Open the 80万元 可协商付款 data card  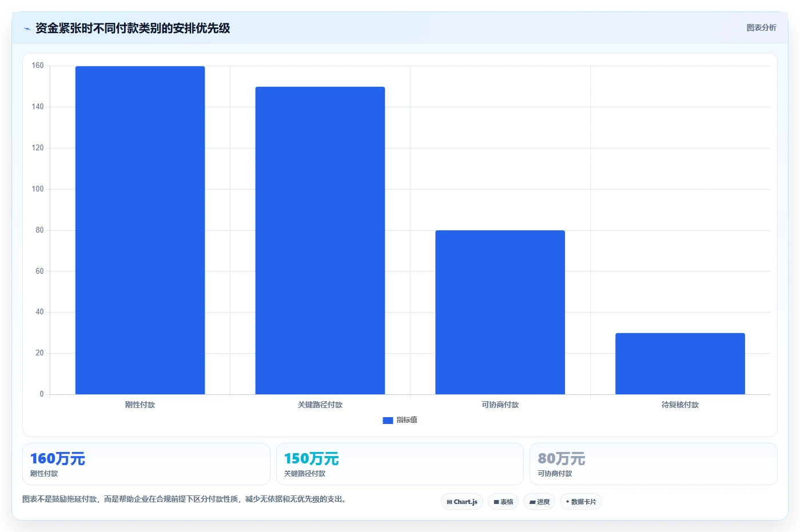pos(654,464)
